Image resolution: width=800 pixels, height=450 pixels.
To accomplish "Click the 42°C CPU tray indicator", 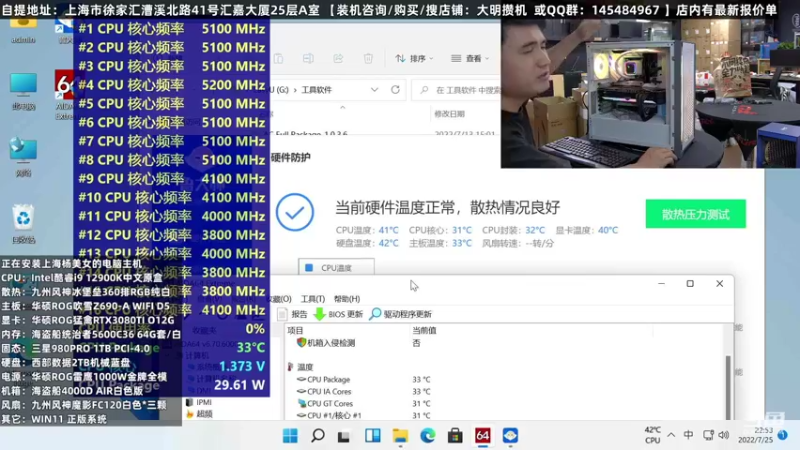I will pyautogui.click(x=653, y=435).
